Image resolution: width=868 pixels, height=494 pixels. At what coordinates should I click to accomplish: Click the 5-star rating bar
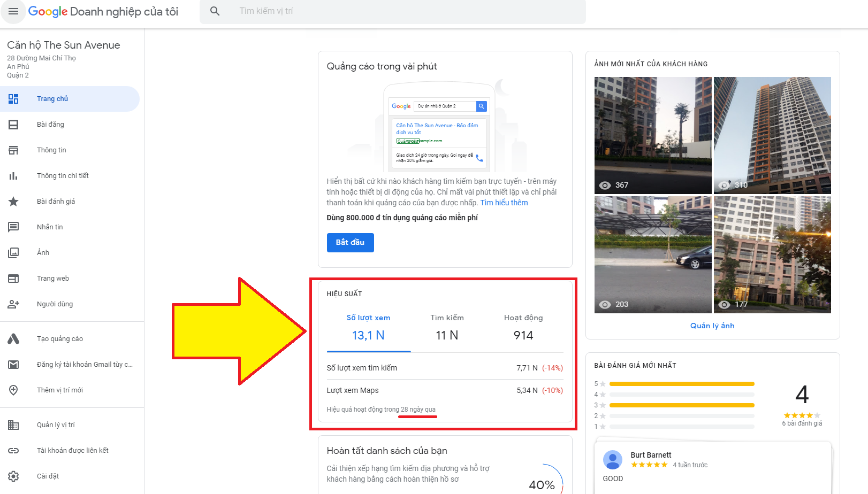tap(682, 384)
